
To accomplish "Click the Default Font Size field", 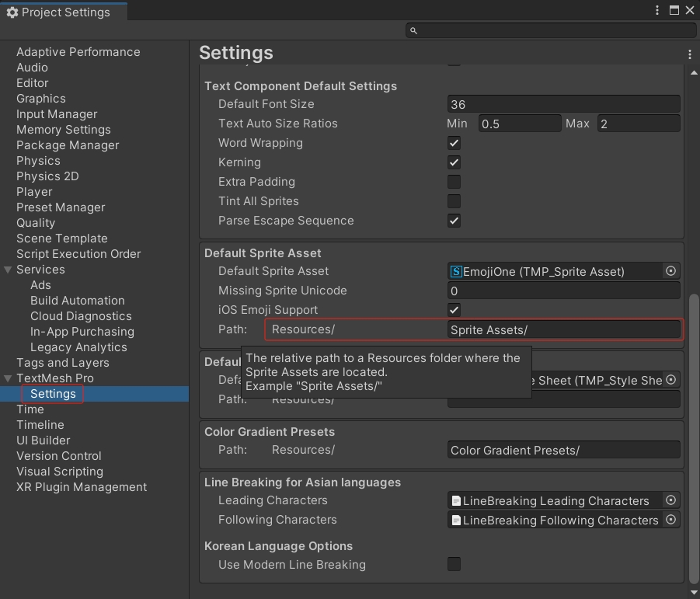I will (x=563, y=104).
